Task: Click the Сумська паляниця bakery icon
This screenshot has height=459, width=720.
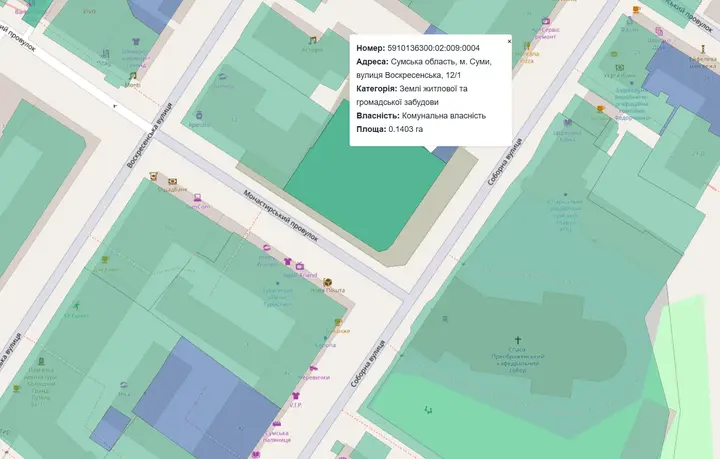Action: click(x=276, y=423)
